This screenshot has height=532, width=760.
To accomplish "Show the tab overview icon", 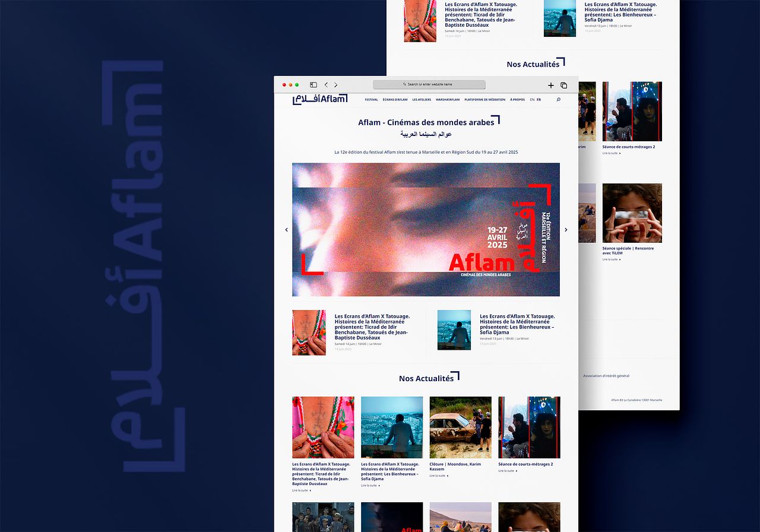I will click(x=563, y=85).
